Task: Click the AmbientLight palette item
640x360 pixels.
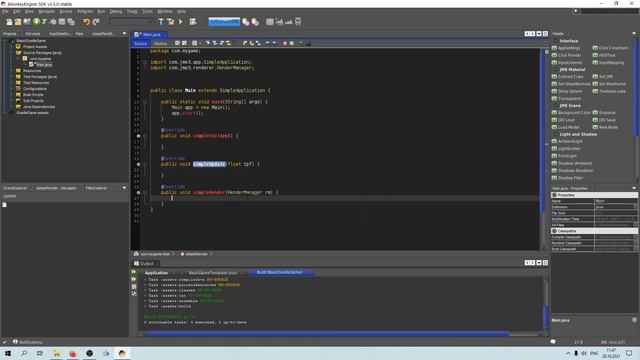Action: coord(567,141)
